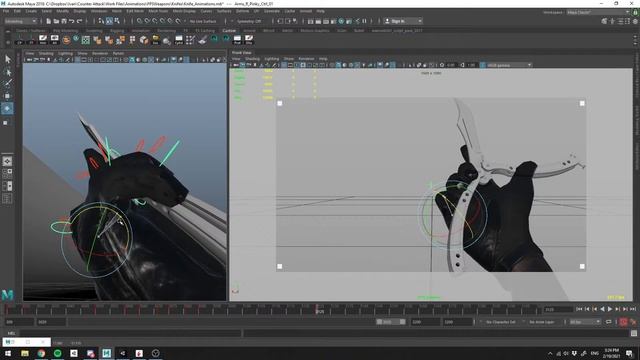Click the cube shelf icon on Custom shelf
Screen dimensions: 640x360
point(144,40)
